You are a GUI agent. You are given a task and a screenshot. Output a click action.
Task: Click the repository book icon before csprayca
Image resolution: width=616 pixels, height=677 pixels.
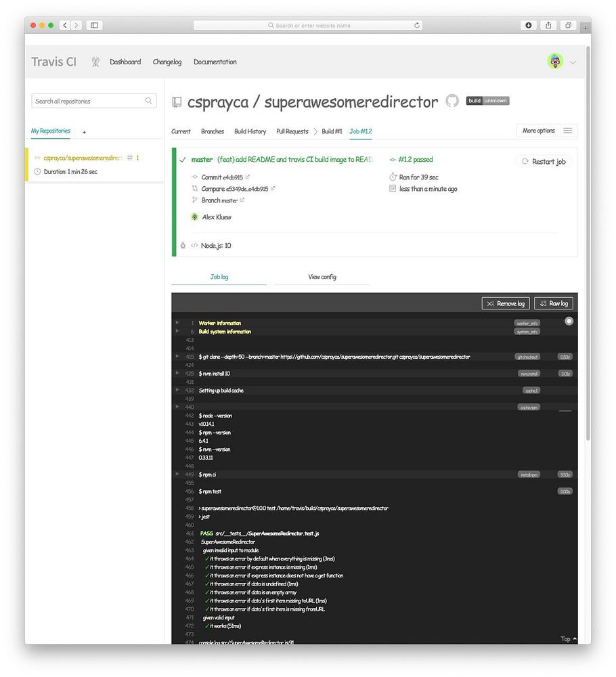pyautogui.click(x=177, y=102)
